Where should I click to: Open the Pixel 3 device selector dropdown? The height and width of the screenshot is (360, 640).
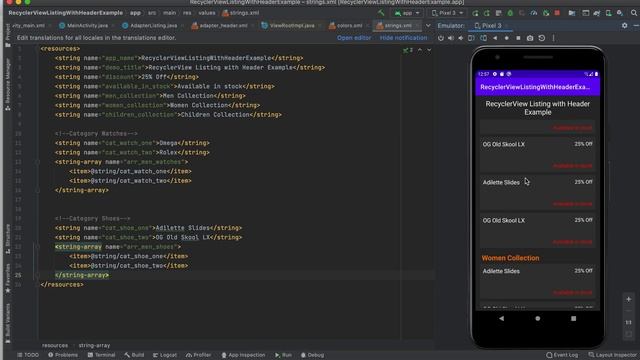tap(447, 13)
